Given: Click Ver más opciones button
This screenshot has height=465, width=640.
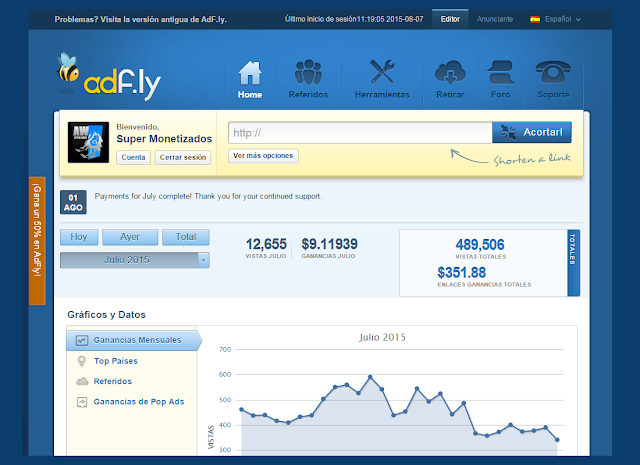Looking at the screenshot, I should (x=263, y=156).
